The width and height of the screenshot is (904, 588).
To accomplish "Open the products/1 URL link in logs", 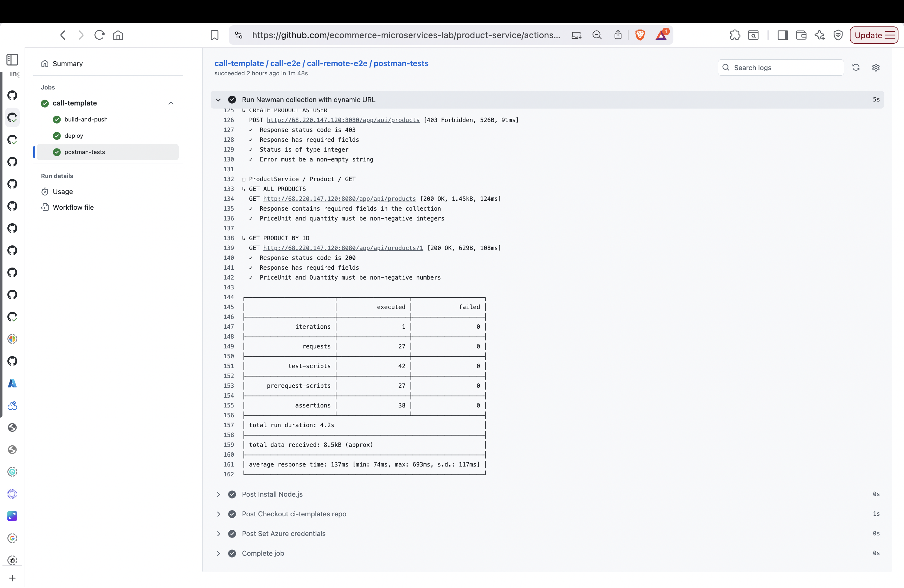I will tap(343, 248).
